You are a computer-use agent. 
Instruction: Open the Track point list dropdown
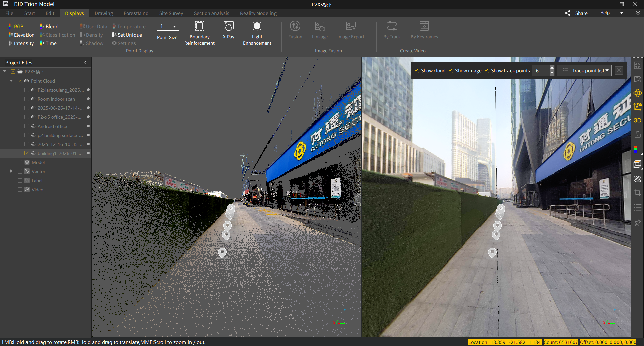coord(585,71)
